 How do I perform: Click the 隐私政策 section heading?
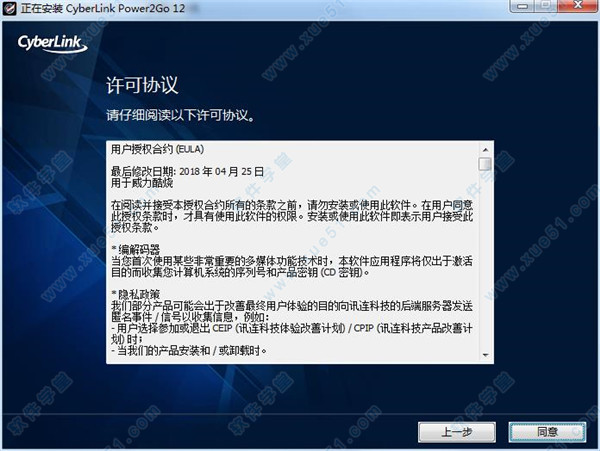[x=136, y=295]
